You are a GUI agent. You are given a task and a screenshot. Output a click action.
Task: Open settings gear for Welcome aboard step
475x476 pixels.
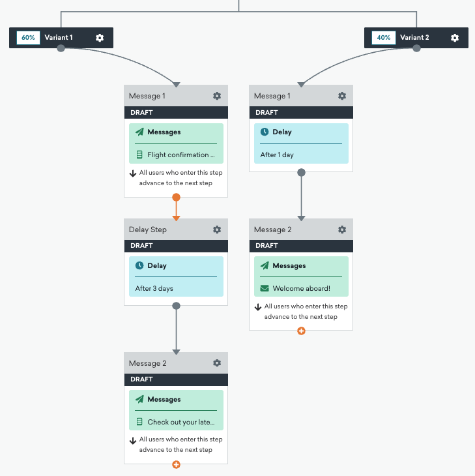pyautogui.click(x=342, y=230)
